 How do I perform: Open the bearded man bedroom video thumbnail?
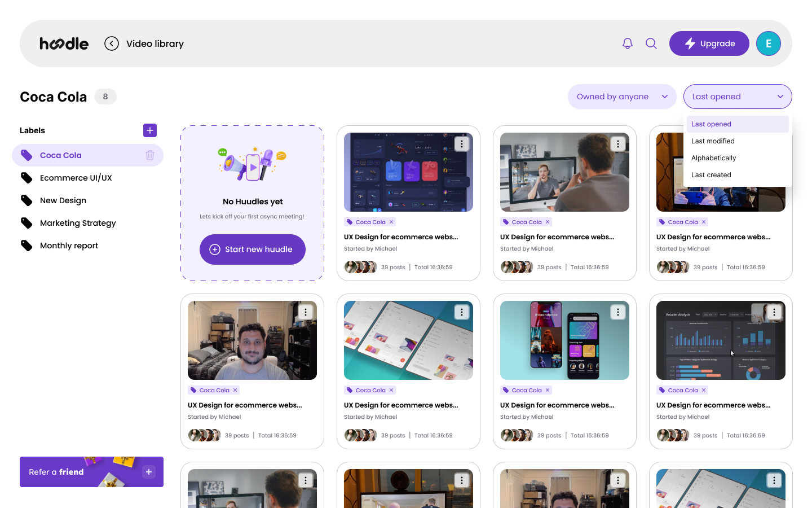pos(252,340)
